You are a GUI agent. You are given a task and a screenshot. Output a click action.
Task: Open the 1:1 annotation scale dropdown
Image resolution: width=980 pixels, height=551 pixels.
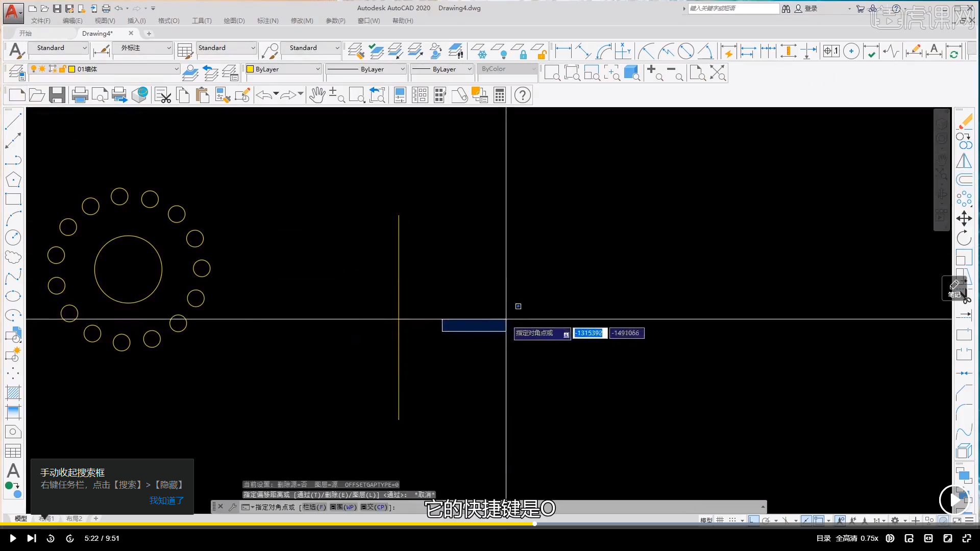pos(879,520)
